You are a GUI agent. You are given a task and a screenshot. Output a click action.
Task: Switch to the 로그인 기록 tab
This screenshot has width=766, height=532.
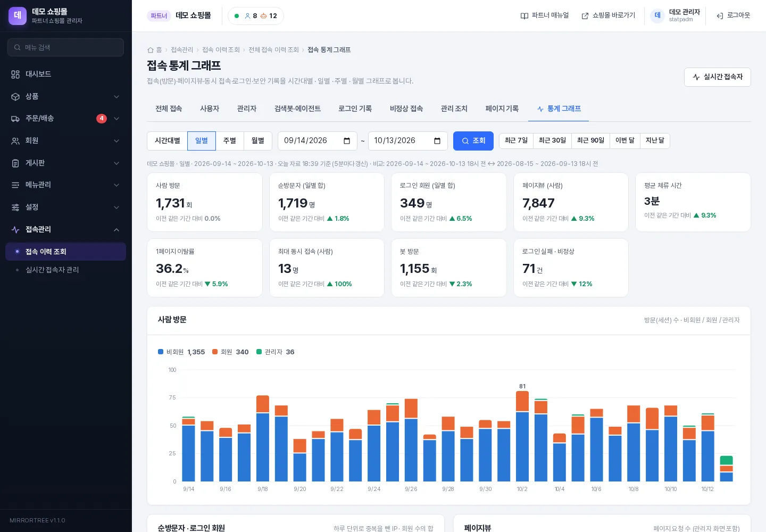(355, 109)
